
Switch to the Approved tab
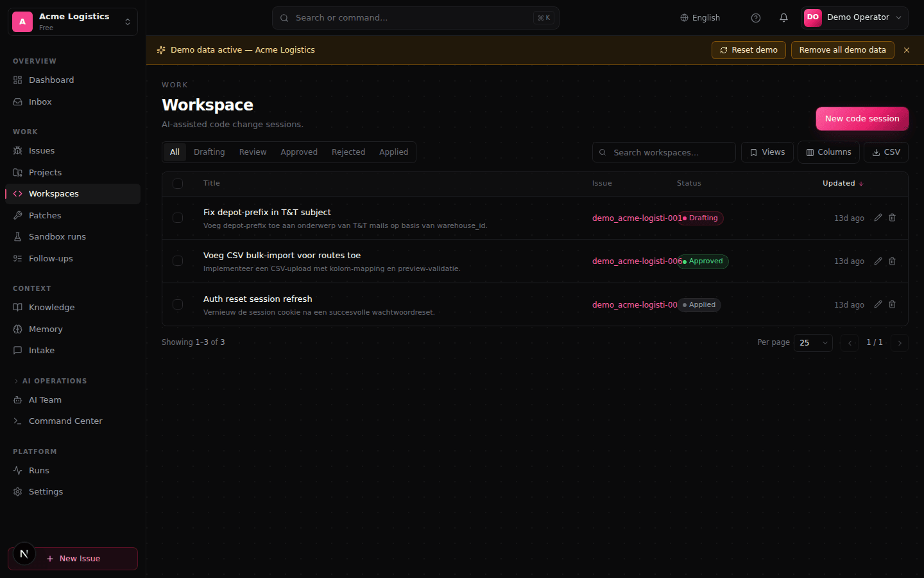(x=299, y=152)
